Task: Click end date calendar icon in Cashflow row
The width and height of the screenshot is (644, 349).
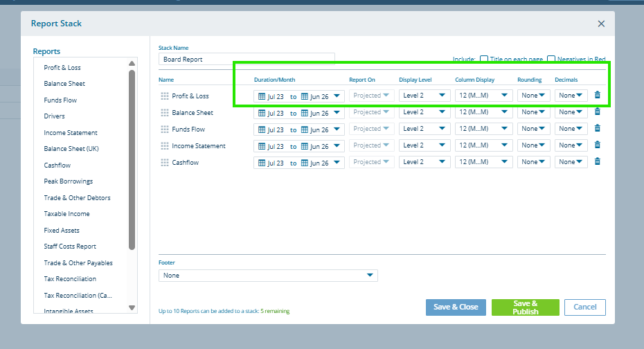Action: coord(304,163)
